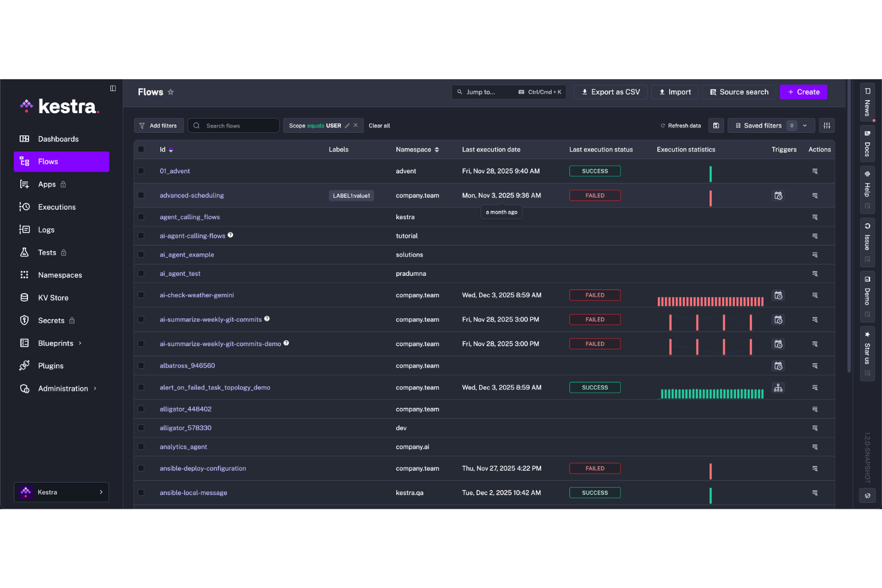The height and width of the screenshot is (588, 882).
Task: Edit the Scope equals USER filter
Action: pos(347,126)
